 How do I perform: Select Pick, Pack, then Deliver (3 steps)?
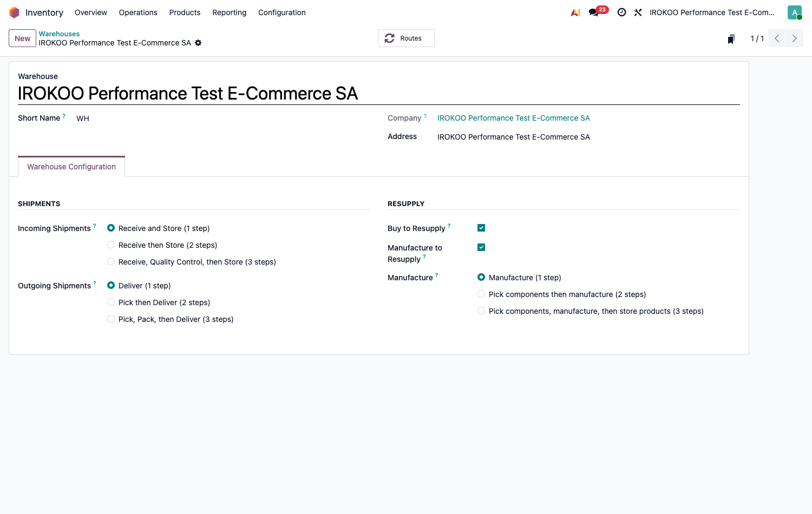click(111, 319)
